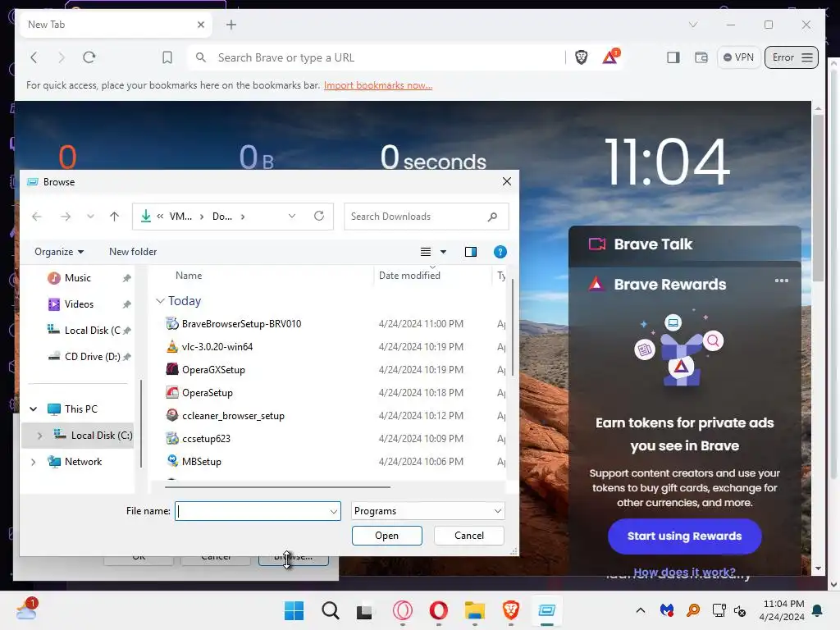Screen dimensions: 840x630
Task: Toggle the browser sidebar panel icon
Action: point(673,57)
